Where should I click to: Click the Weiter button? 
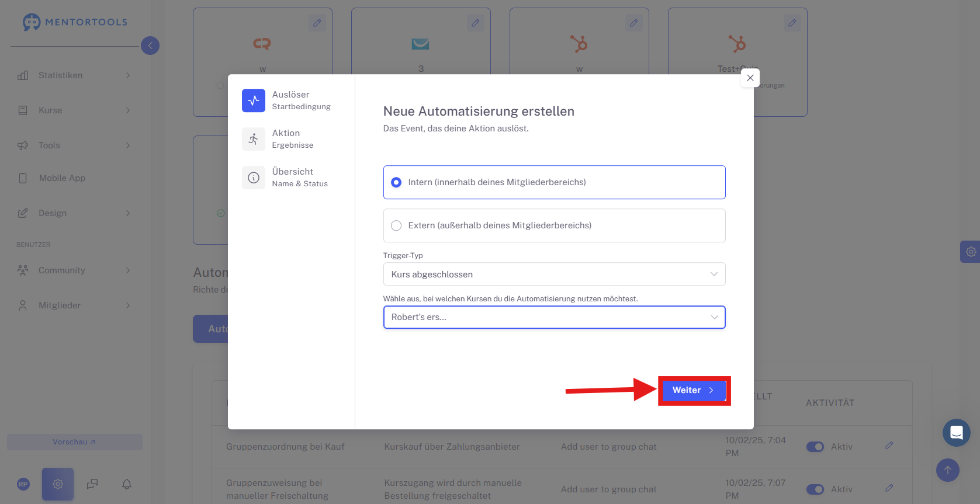point(694,390)
